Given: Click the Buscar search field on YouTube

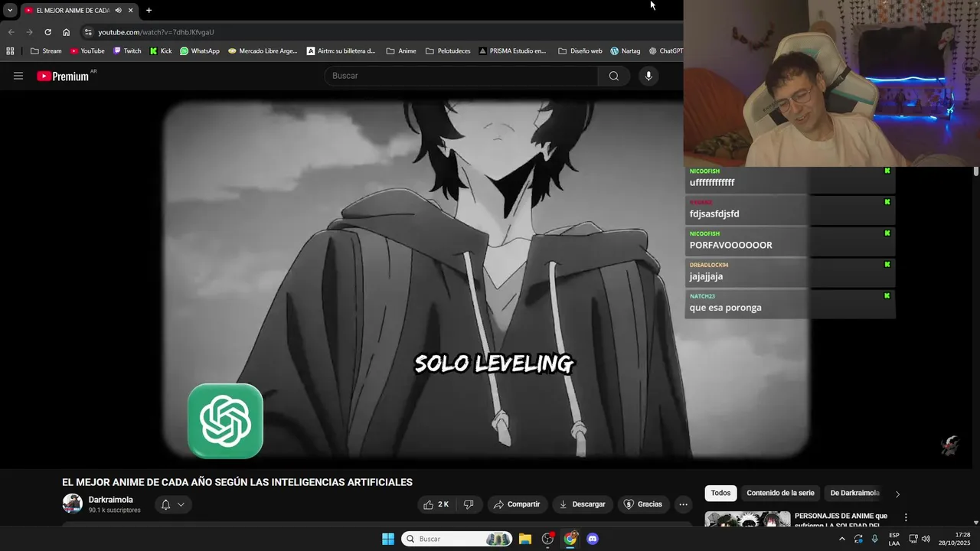Looking at the screenshot, I should (x=462, y=76).
